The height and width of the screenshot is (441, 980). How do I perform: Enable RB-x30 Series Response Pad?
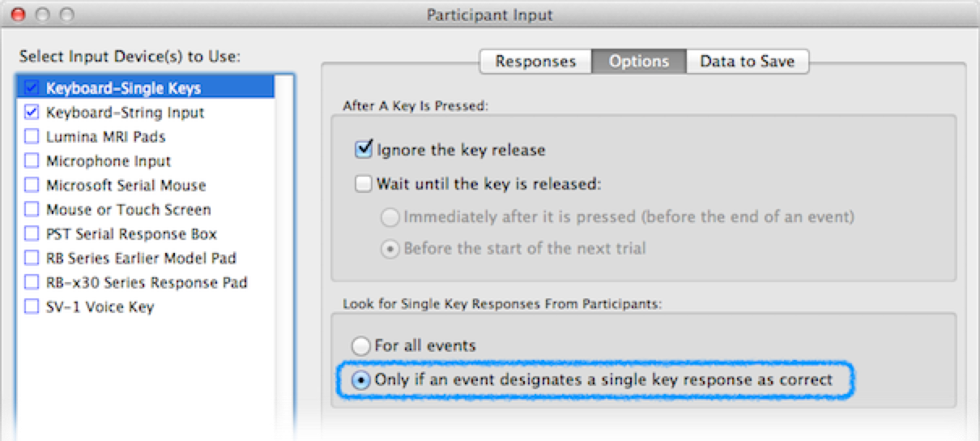pos(32,283)
